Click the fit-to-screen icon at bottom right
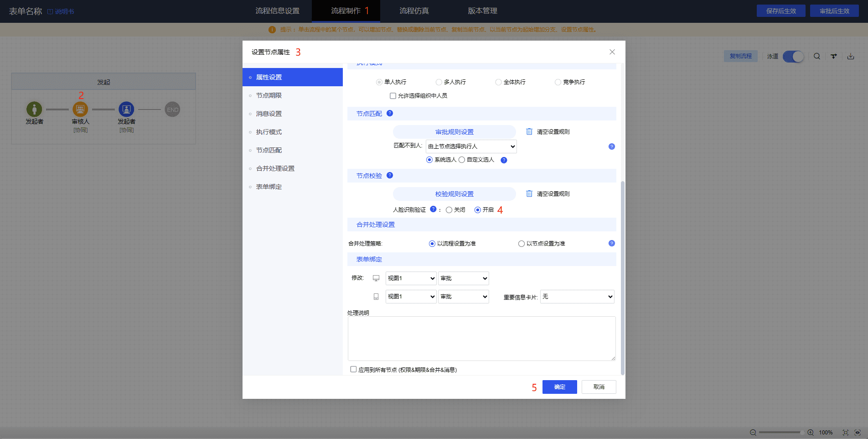The width and height of the screenshot is (868, 439). (x=846, y=432)
